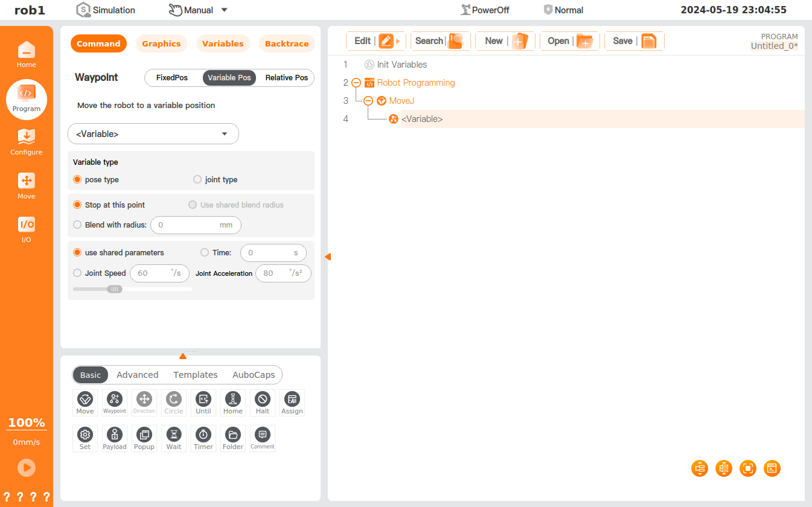Click the Assign command icon
812x507 pixels.
click(292, 402)
